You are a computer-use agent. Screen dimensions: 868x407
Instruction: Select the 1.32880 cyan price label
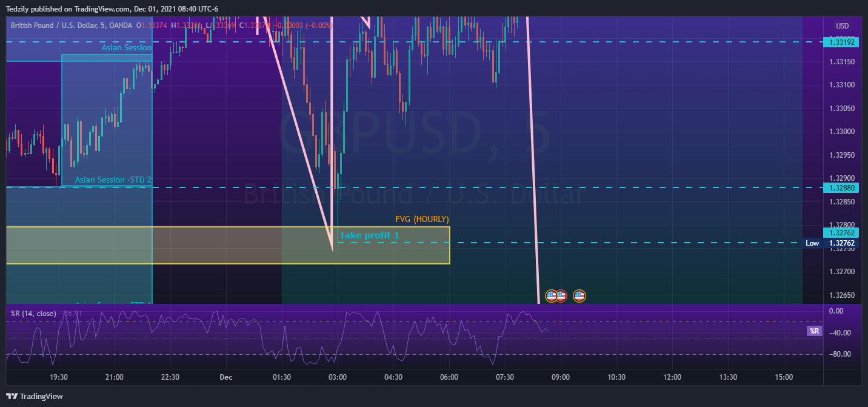[841, 187]
